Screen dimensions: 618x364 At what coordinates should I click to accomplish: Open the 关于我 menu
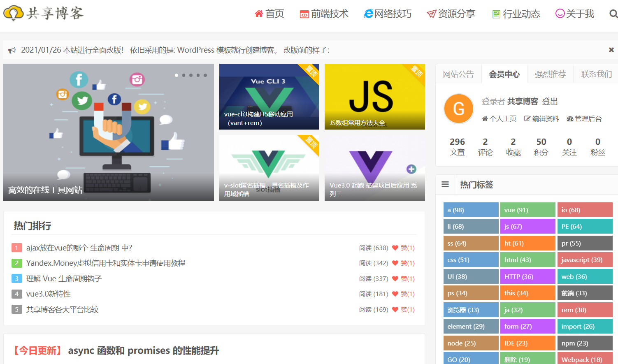(575, 14)
